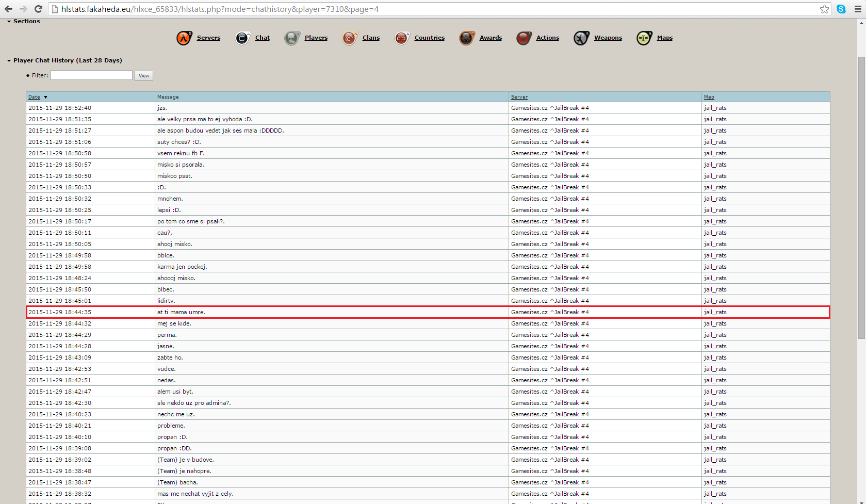866x504 pixels.
Task: Select message 'vsem reknu fb F.'
Action: [x=181, y=153]
